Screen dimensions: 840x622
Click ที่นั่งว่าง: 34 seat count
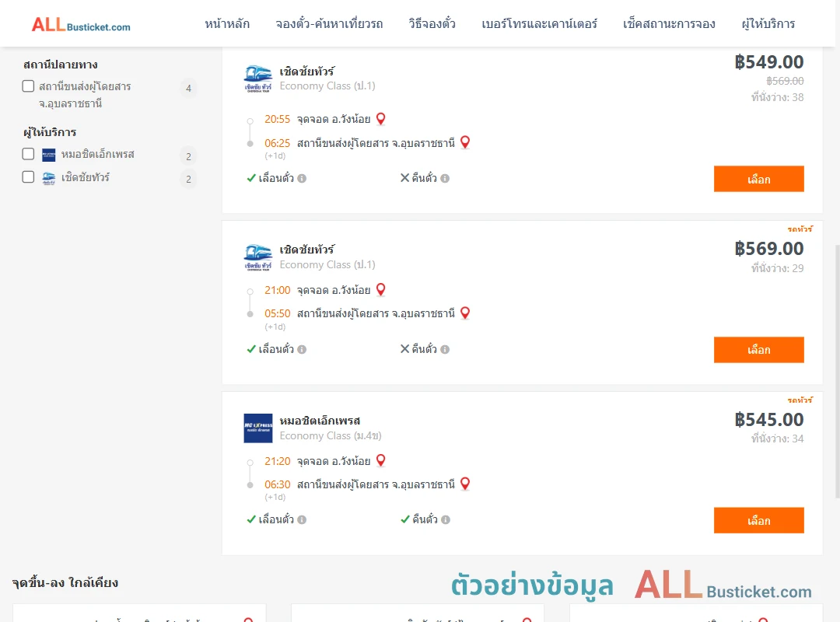(777, 439)
